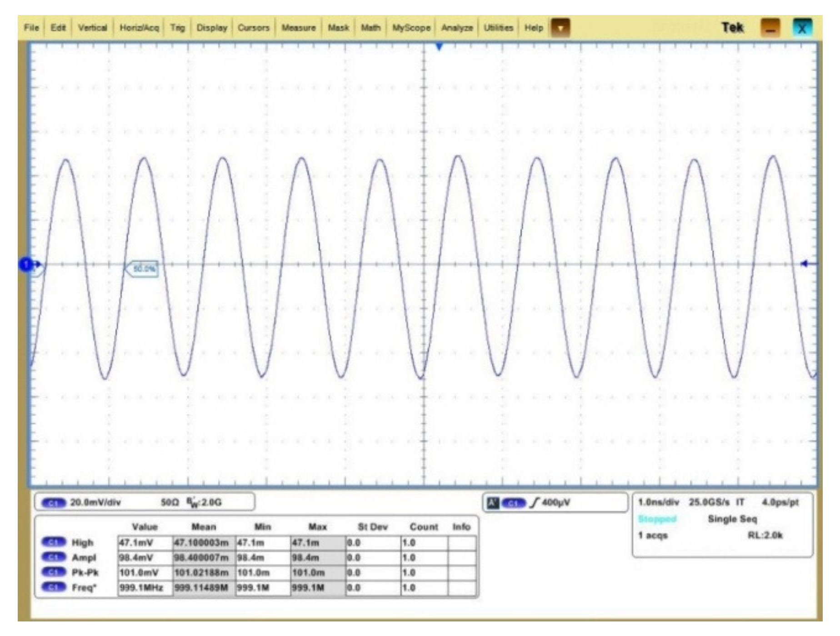840x636 pixels.
Task: Open the MyScope menu
Action: click(x=411, y=28)
